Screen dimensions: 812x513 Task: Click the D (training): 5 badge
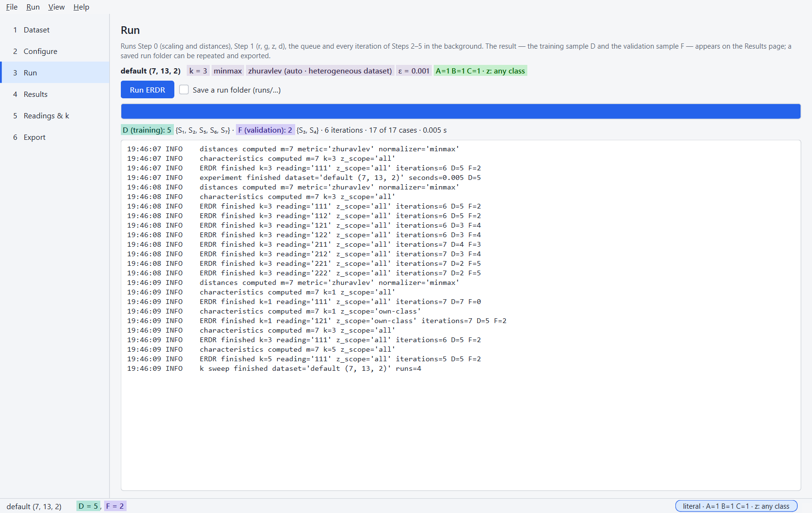[147, 130]
